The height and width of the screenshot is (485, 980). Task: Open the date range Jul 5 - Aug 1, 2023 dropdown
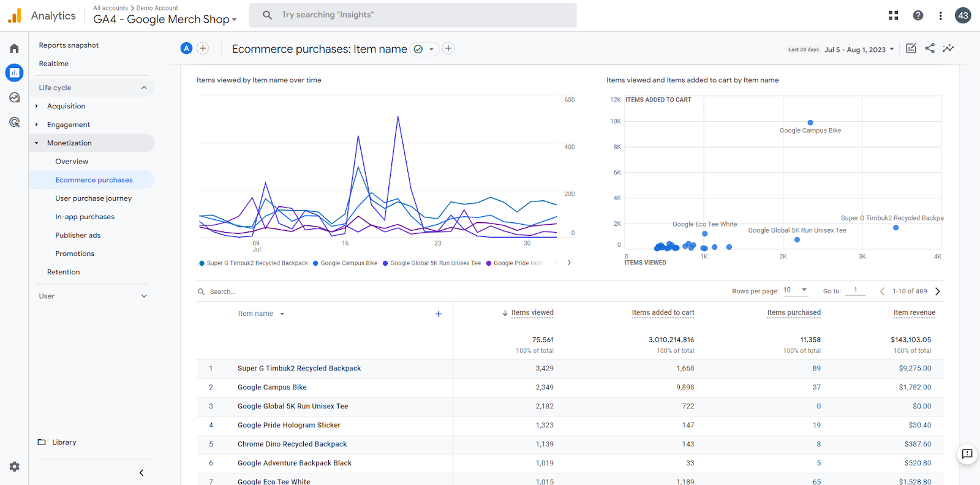coord(859,50)
